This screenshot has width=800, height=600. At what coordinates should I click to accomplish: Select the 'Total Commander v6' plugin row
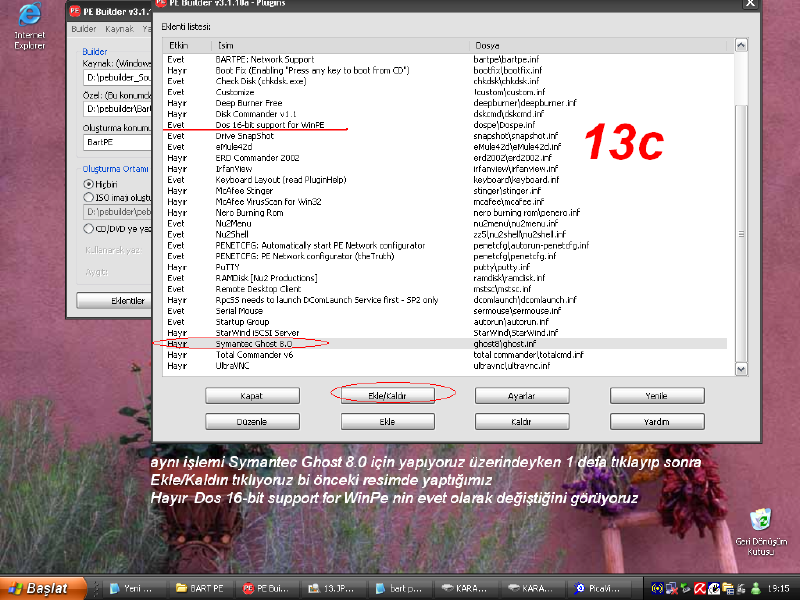[x=445, y=355]
